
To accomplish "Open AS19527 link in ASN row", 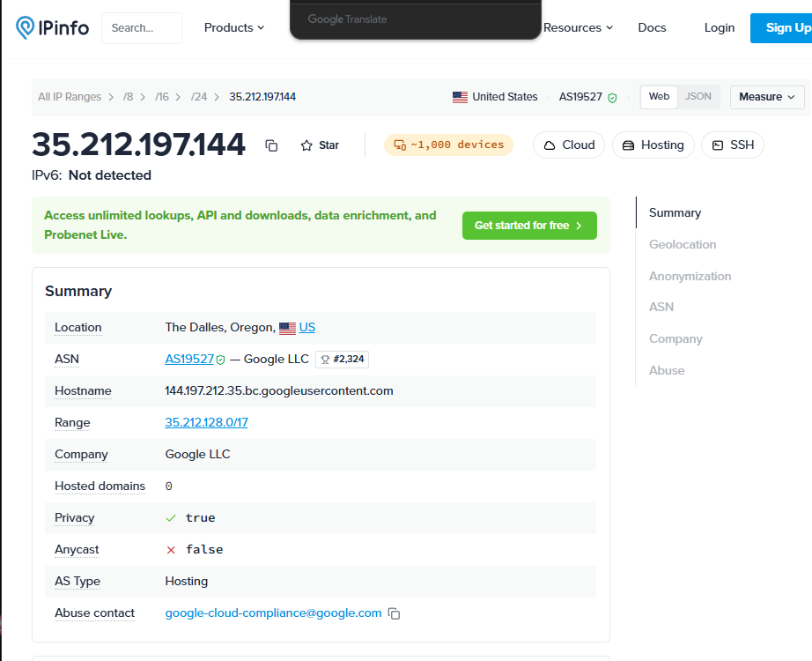I will click(189, 360).
